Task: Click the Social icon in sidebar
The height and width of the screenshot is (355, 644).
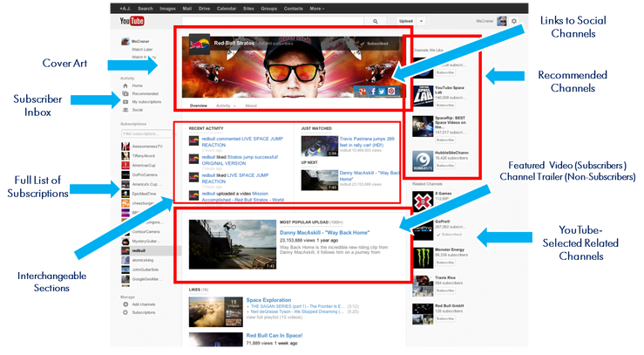Action: (x=125, y=110)
